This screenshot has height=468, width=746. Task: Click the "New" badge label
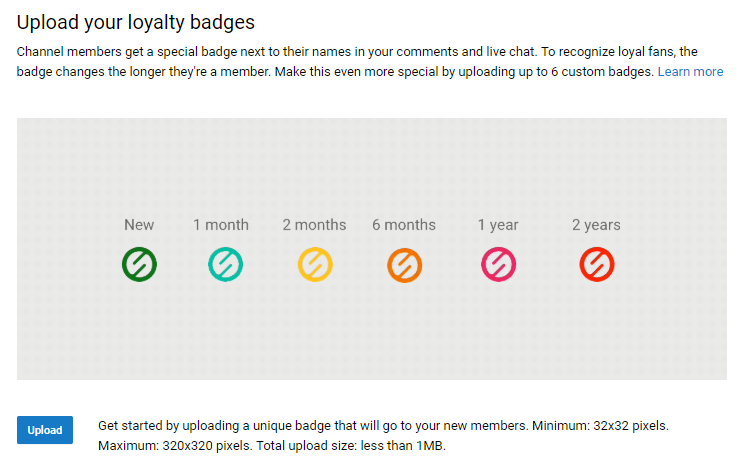[x=139, y=224]
